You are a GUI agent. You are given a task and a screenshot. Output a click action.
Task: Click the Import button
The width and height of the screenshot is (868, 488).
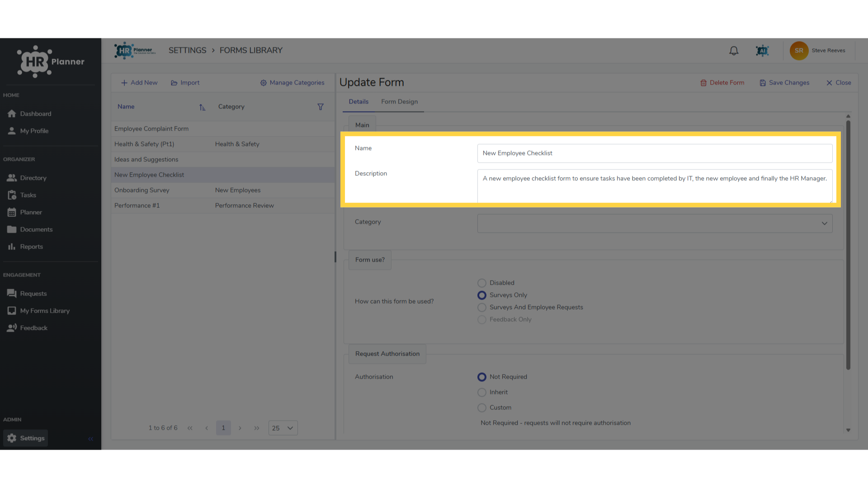pyautogui.click(x=185, y=83)
